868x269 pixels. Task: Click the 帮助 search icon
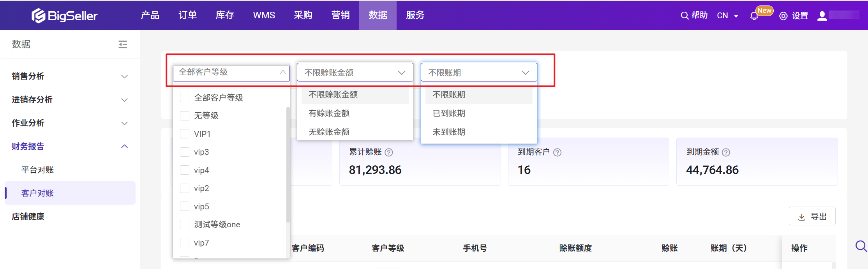point(685,16)
